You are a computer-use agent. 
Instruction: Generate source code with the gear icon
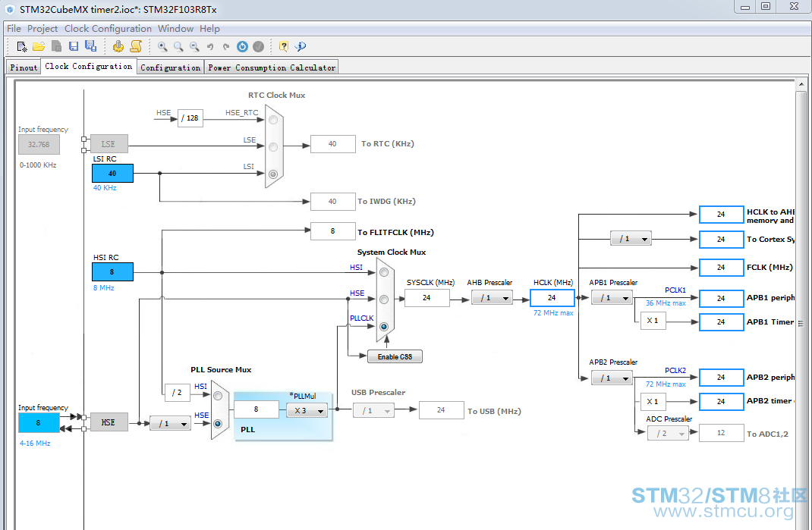pyautogui.click(x=118, y=46)
